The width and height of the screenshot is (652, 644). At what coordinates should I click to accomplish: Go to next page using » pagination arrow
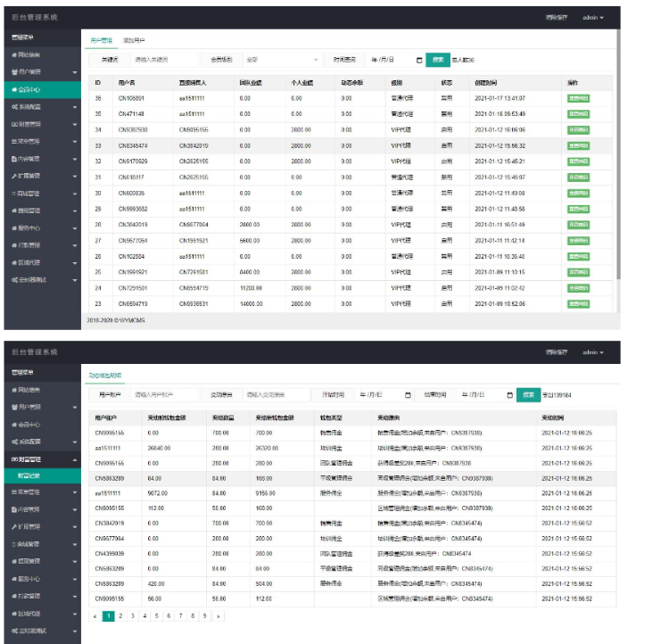click(219, 615)
